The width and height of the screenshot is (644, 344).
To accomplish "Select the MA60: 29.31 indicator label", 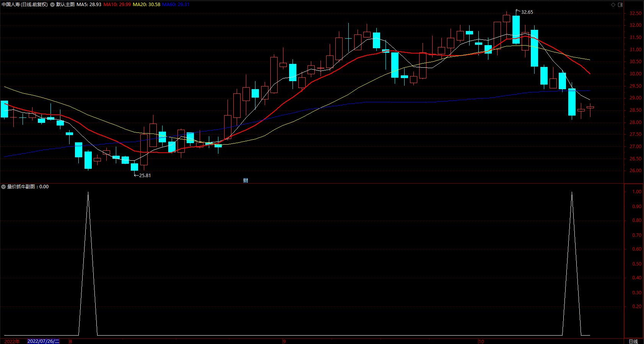I will [176, 5].
